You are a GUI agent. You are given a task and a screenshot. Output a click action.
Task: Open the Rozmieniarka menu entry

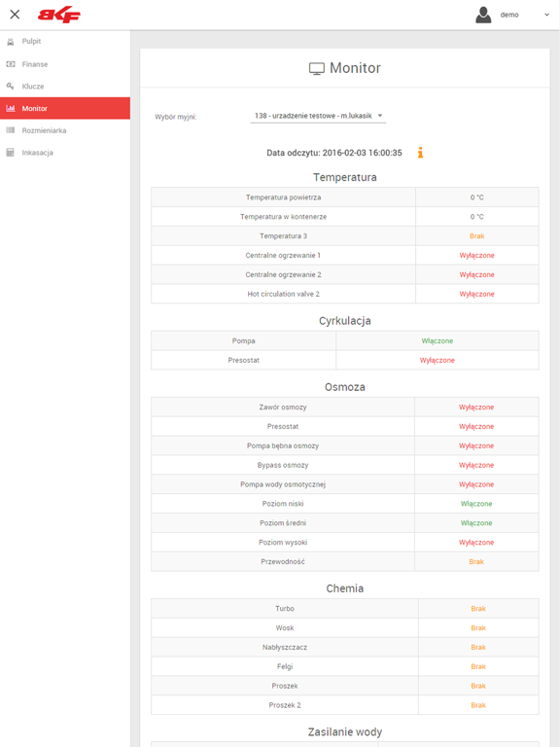[65, 130]
